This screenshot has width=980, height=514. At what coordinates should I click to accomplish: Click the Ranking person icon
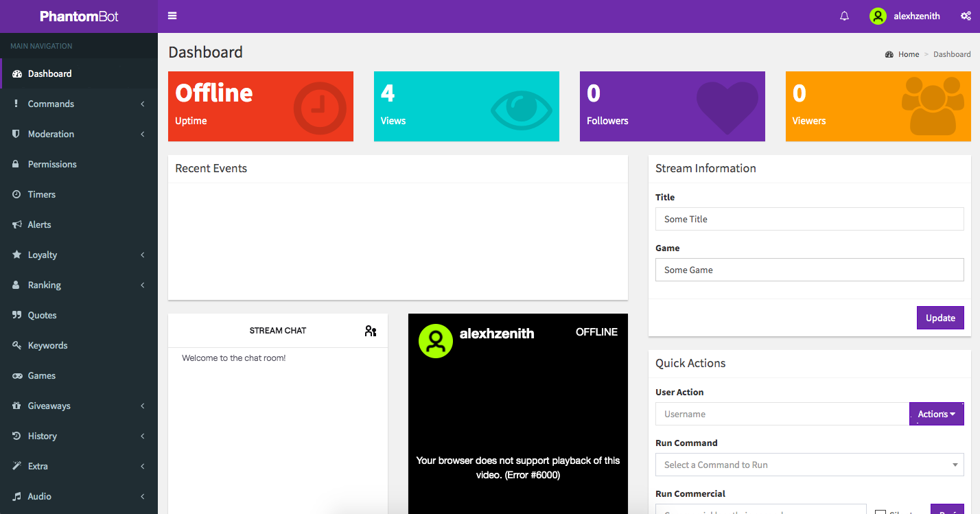point(16,285)
